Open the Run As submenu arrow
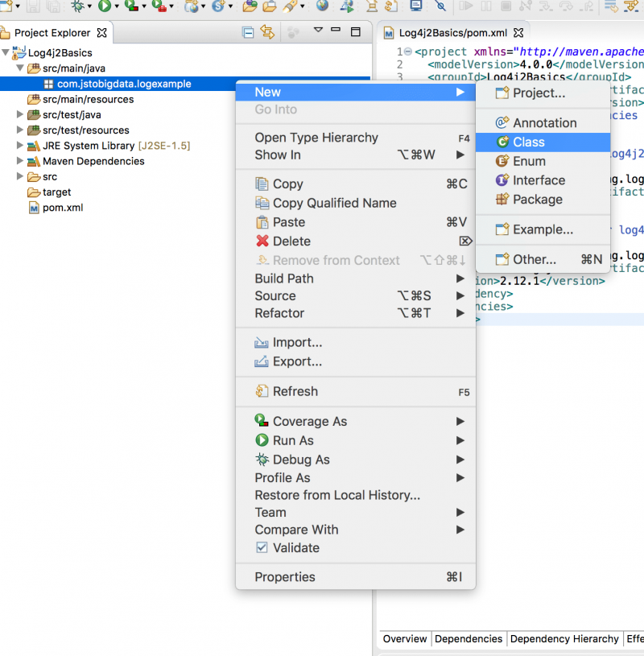644x656 pixels. (x=463, y=440)
